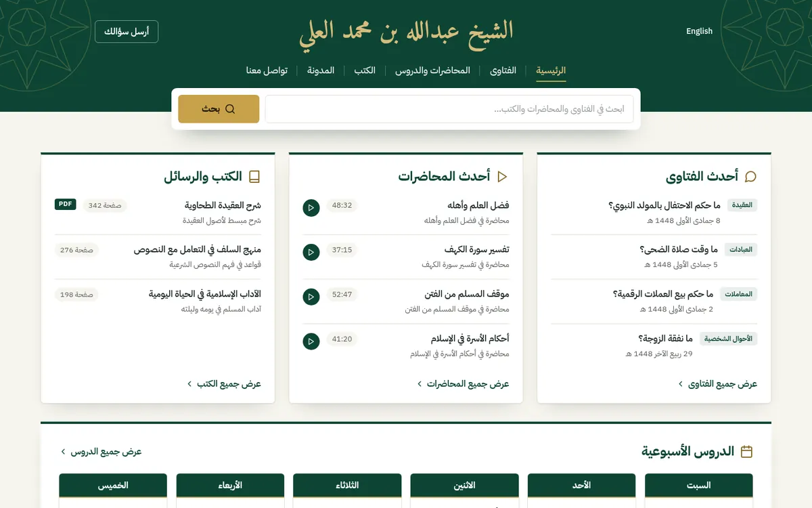Image resolution: width=812 pixels, height=508 pixels.
Task: Switch the language to English
Action: [699, 31]
